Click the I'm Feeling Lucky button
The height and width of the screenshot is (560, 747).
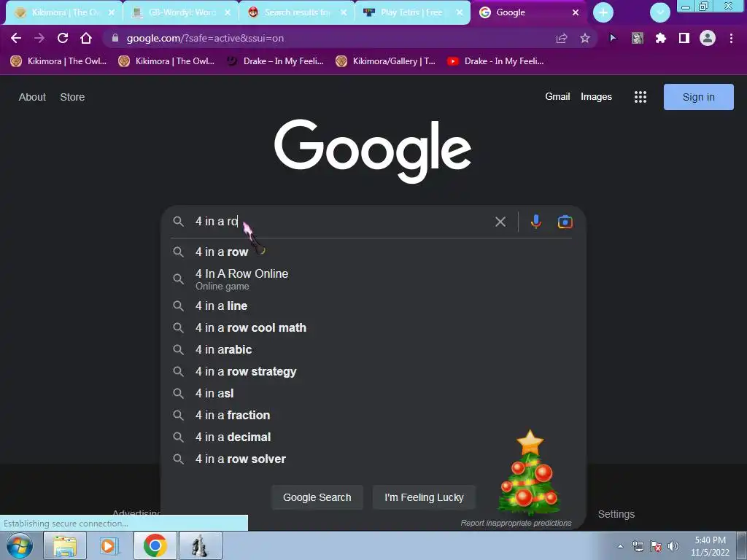point(424,497)
